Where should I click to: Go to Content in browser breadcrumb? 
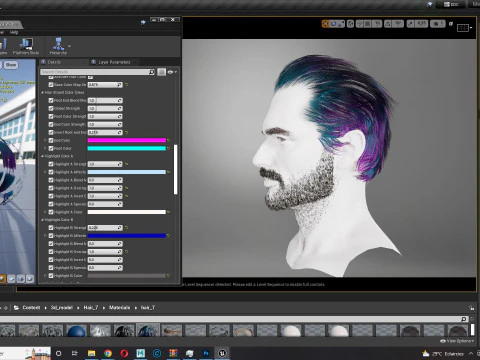pyautogui.click(x=31, y=308)
